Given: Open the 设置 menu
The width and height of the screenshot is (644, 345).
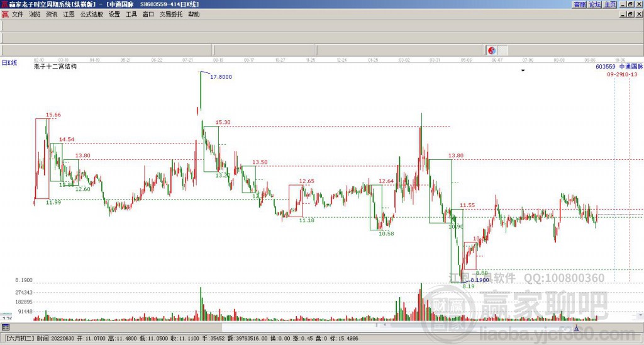Looking at the screenshot, I should (114, 14).
